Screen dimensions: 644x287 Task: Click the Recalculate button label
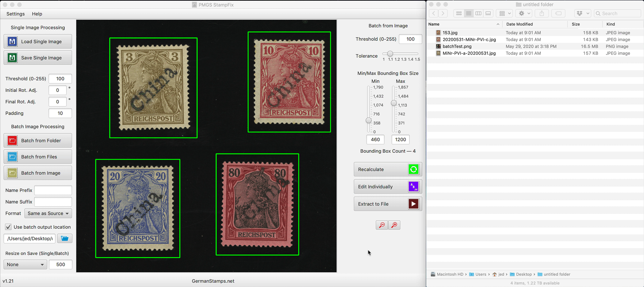(371, 169)
